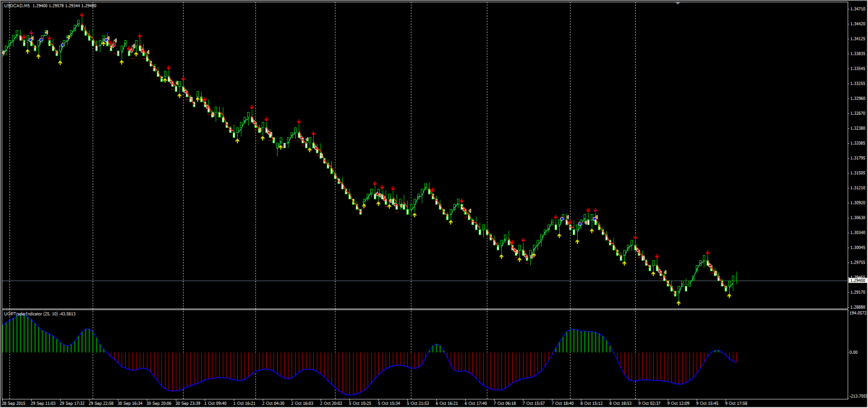Screen dimensions: 868x408
Task: Click 6 Oct 17:40 on the time axis
Action: [476, 403]
